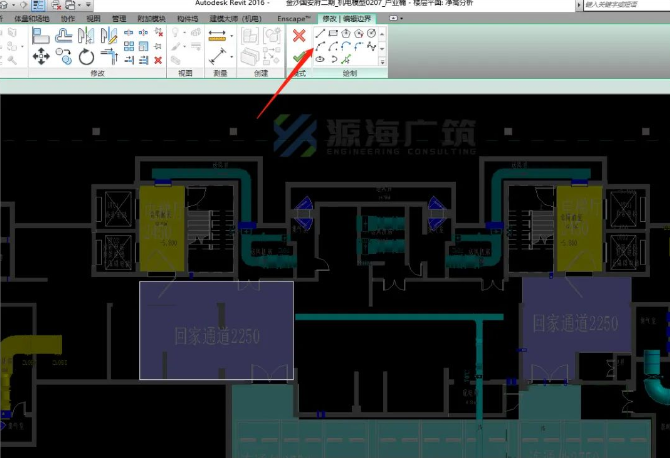Select the Line draw tool

click(x=320, y=33)
